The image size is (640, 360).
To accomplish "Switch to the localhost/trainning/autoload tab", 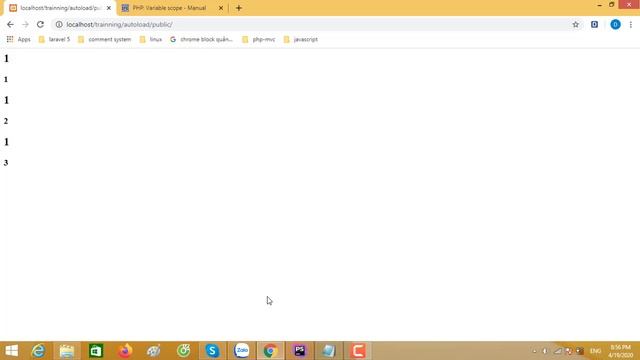I will tap(60, 8).
